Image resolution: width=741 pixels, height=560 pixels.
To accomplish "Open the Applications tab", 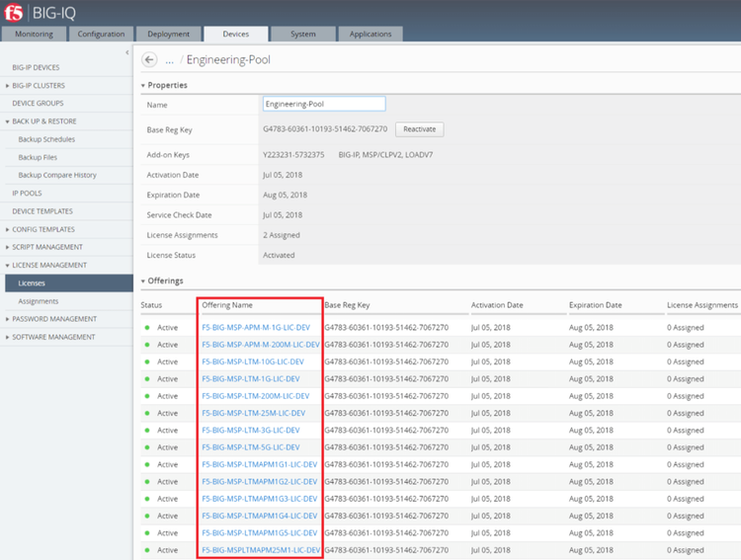I will pyautogui.click(x=370, y=35).
